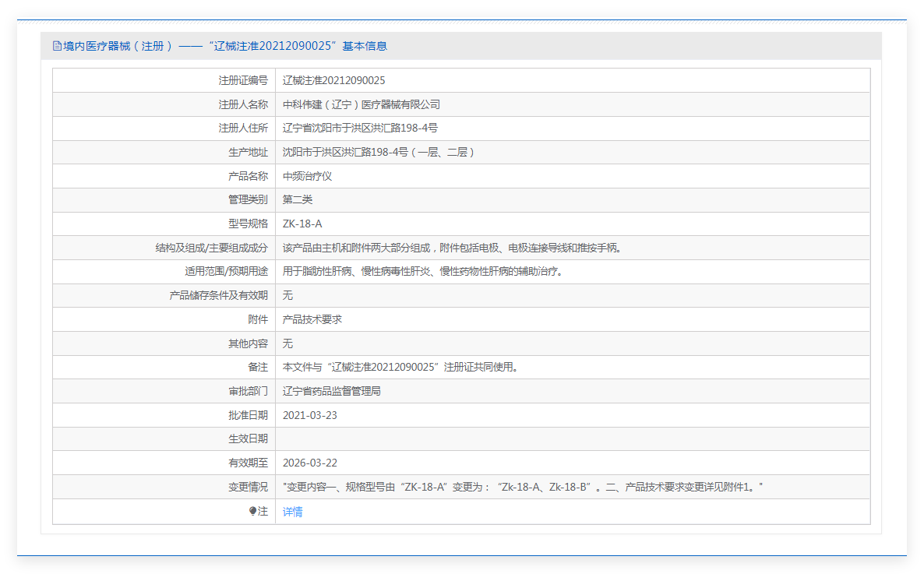Click the 适用范围/预期用途 description text
This screenshot has width=924, height=574.
(x=422, y=271)
